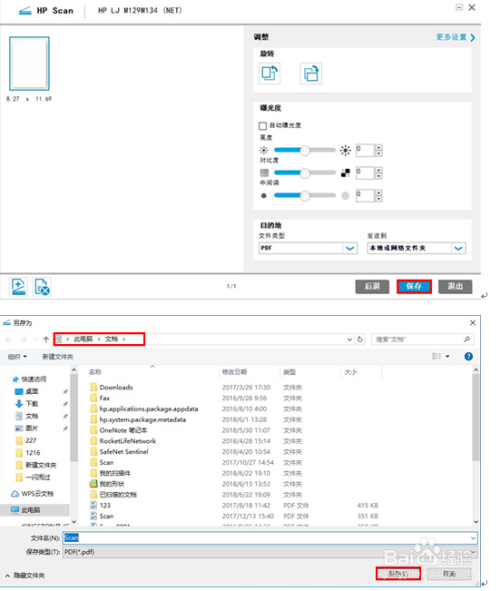The image size is (500, 591).
Task: Click 此电脑 in the address breadcrumb
Action: (83, 339)
